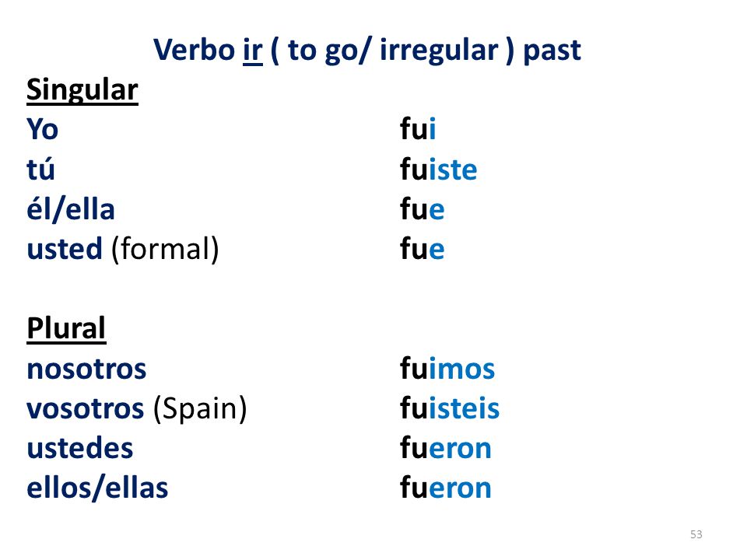Viewport: 747px width, 560px height.
Task: Click 'vosotros (Spain)' text
Action: point(137,408)
